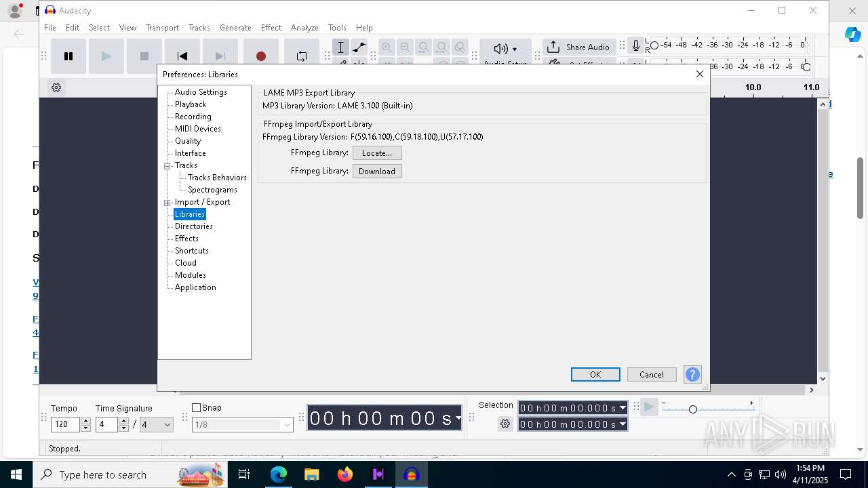Open selection start time format dropdown
The height and width of the screenshot is (488, 868).
pos(623,408)
